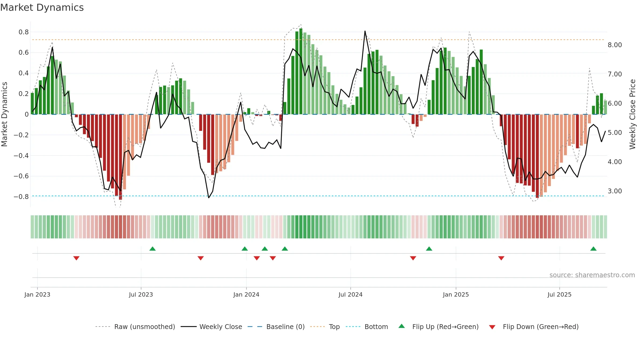Image resolution: width=644 pixels, height=362 pixels.
Task: Select the Flip Down marker in October 2024
Action: [413, 258]
